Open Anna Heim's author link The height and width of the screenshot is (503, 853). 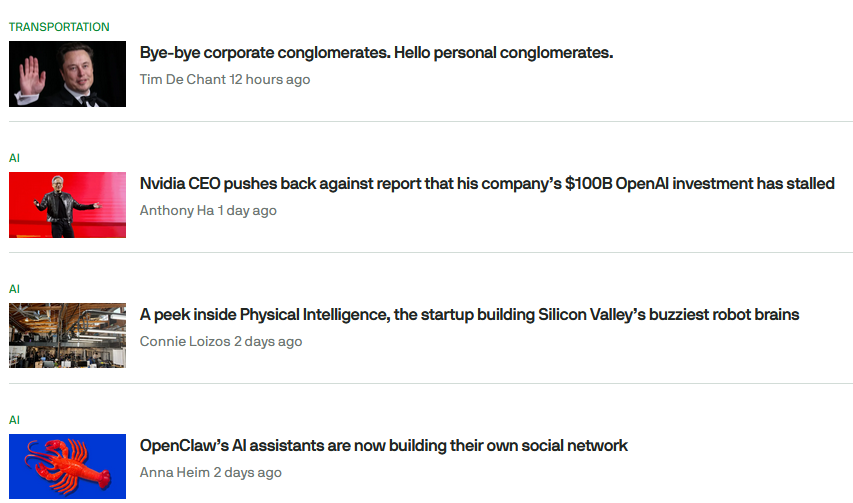pyautogui.click(x=175, y=472)
